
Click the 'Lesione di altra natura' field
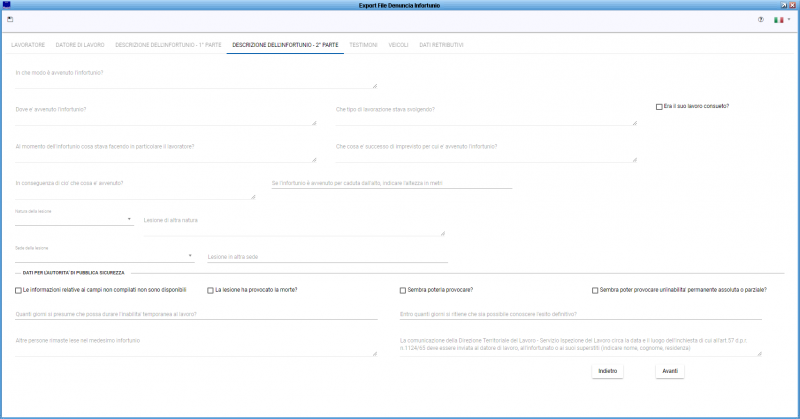[294, 226]
